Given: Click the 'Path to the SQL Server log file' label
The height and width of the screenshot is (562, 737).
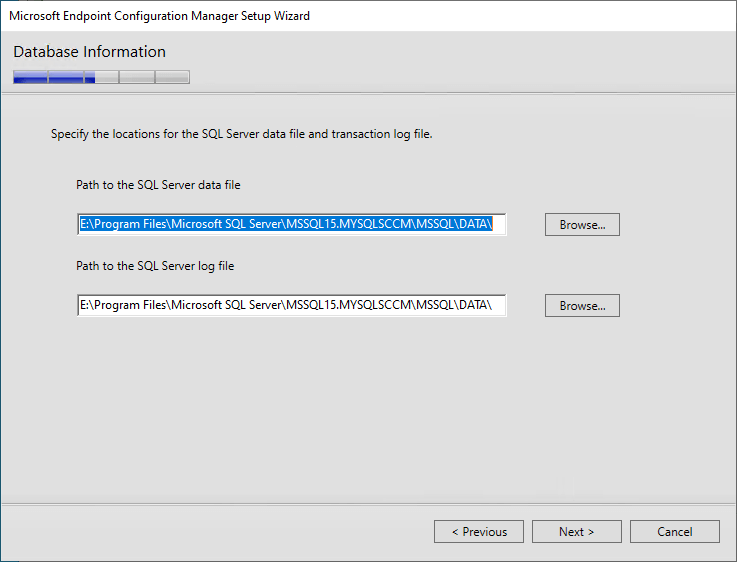Looking at the screenshot, I should 155,266.
